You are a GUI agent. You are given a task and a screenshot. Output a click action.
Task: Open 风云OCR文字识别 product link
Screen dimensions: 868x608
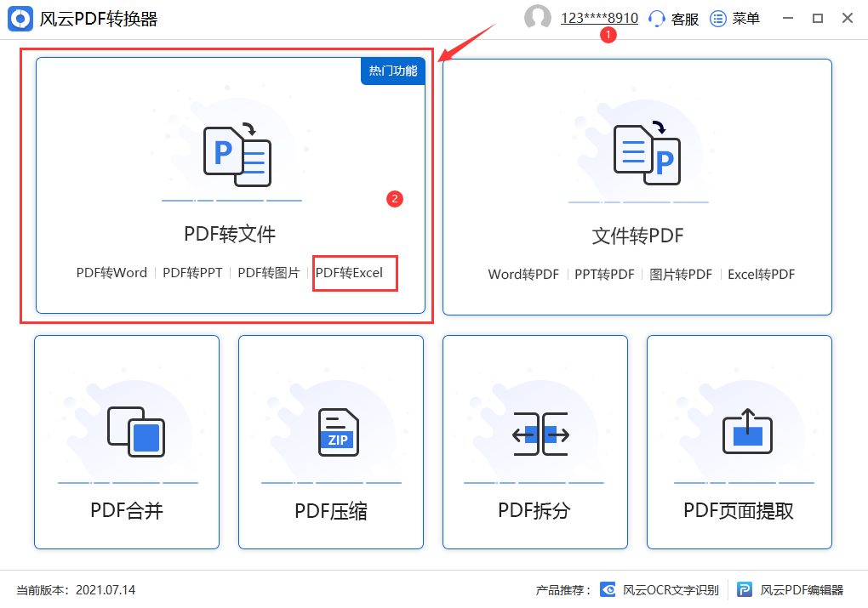[671, 590]
